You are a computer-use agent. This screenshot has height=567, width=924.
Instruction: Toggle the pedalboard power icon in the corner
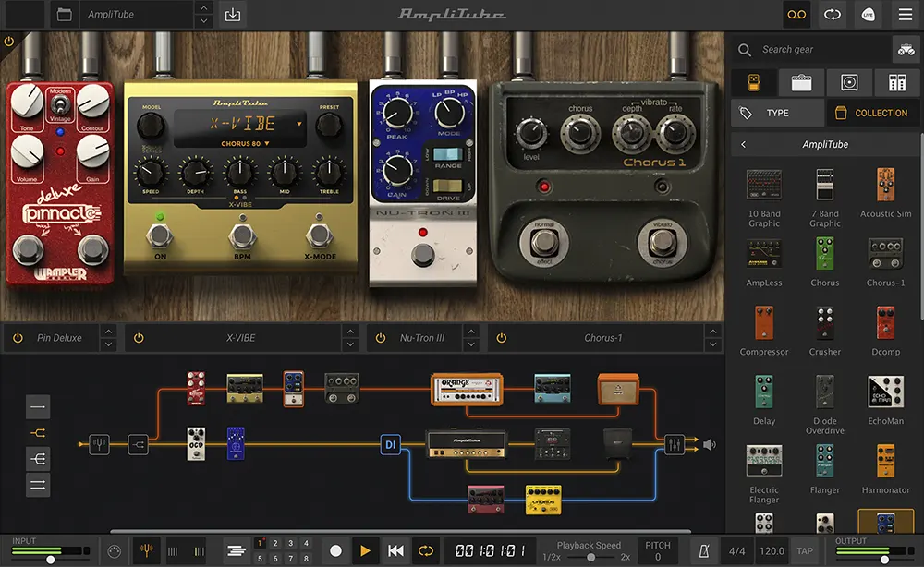(x=9, y=42)
